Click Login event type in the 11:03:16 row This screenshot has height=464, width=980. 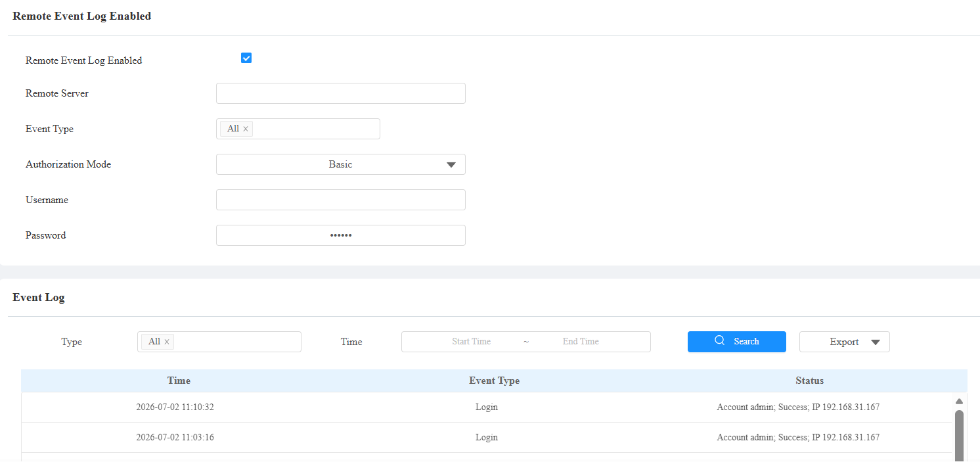(x=487, y=438)
